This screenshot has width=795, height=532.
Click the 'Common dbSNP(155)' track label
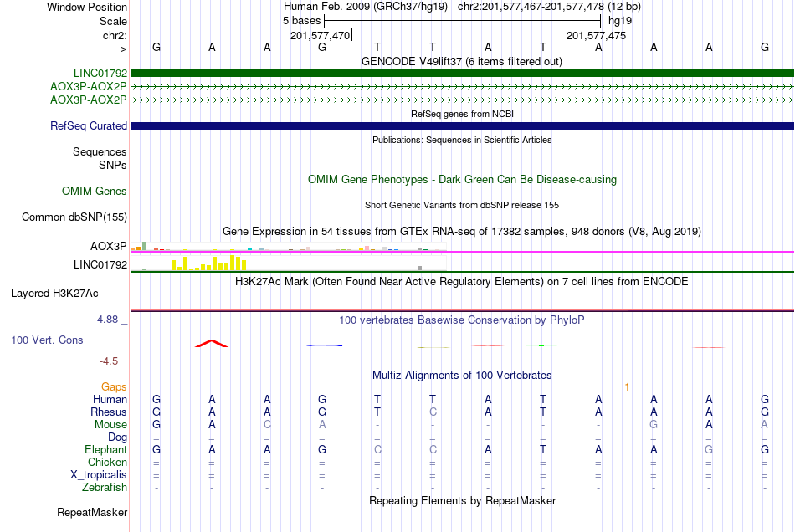(x=74, y=217)
